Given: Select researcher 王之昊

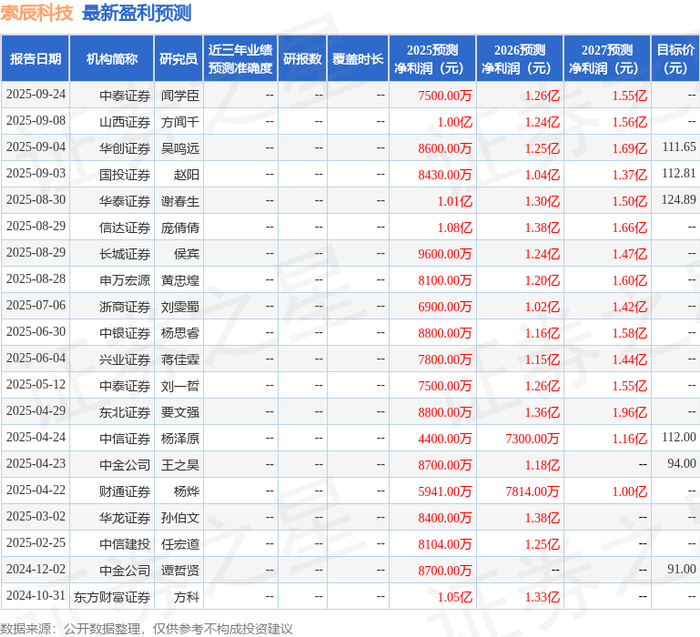Looking at the screenshot, I should pos(180,465).
